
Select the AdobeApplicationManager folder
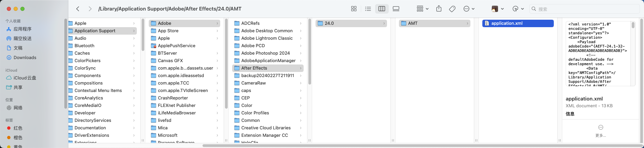[268, 61]
